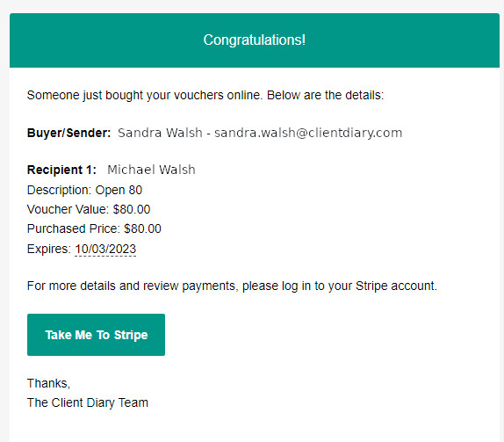Click the Recipient 1 bold label
Image resolution: width=504 pixels, height=442 pixels.
point(61,170)
